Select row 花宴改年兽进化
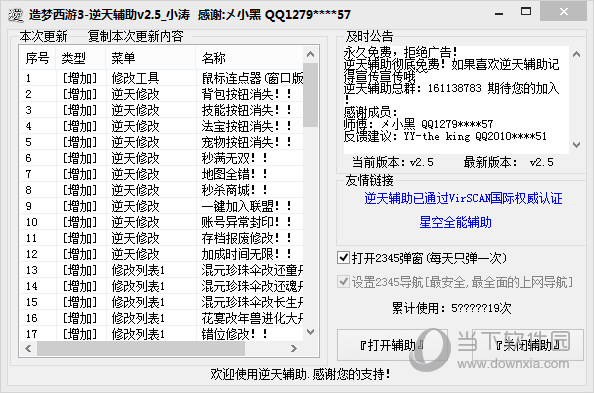Image resolution: width=594 pixels, height=393 pixels. click(x=161, y=318)
